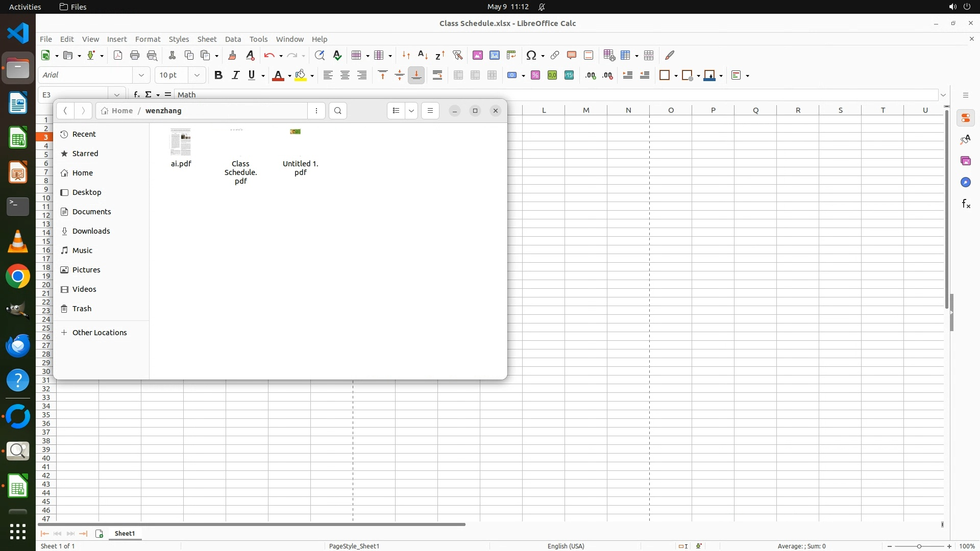Open the Navigator sidebar panel icon
Screen dimensions: 980x551
tap(965, 182)
